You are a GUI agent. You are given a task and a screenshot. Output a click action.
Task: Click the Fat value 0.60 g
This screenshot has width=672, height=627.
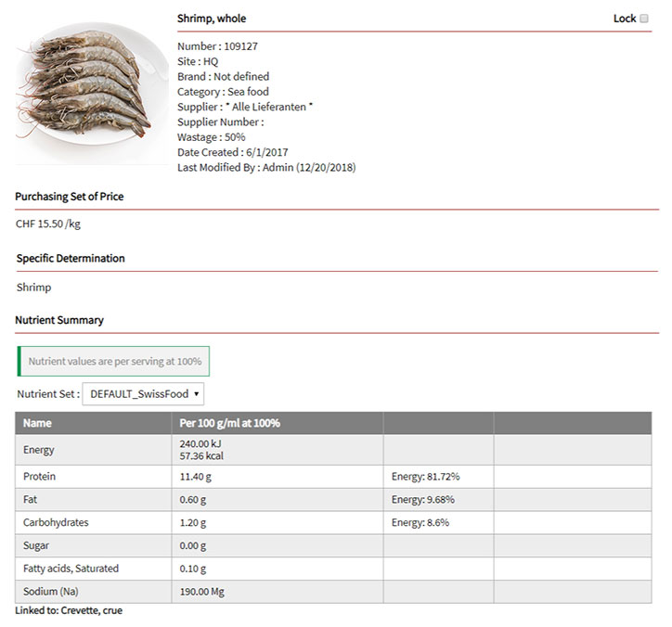click(193, 500)
